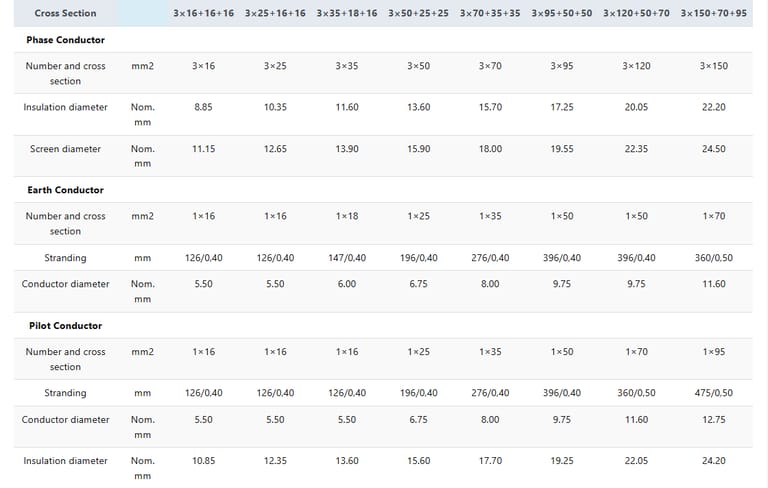768x488 pixels.
Task: Select the 3×120 phase conductor cell
Action: click(x=636, y=66)
